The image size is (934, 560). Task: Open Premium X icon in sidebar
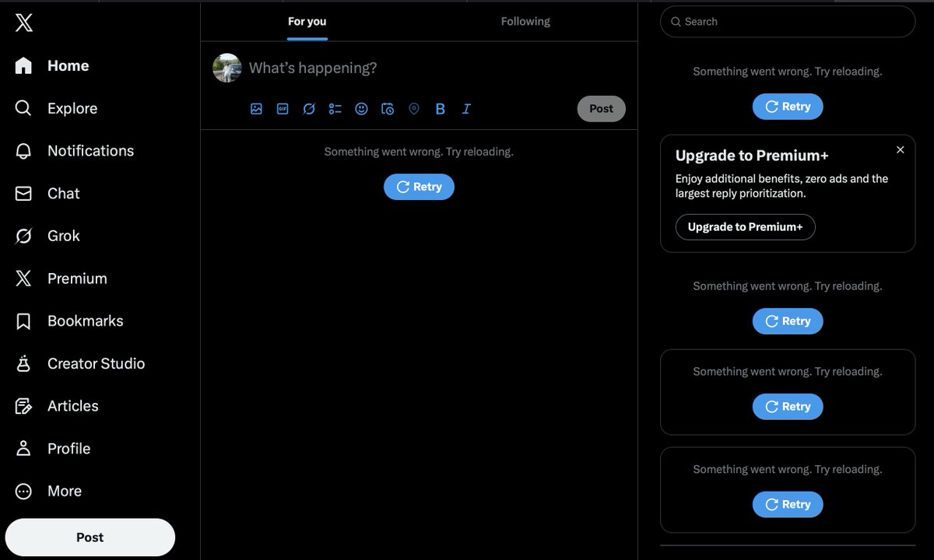click(23, 278)
